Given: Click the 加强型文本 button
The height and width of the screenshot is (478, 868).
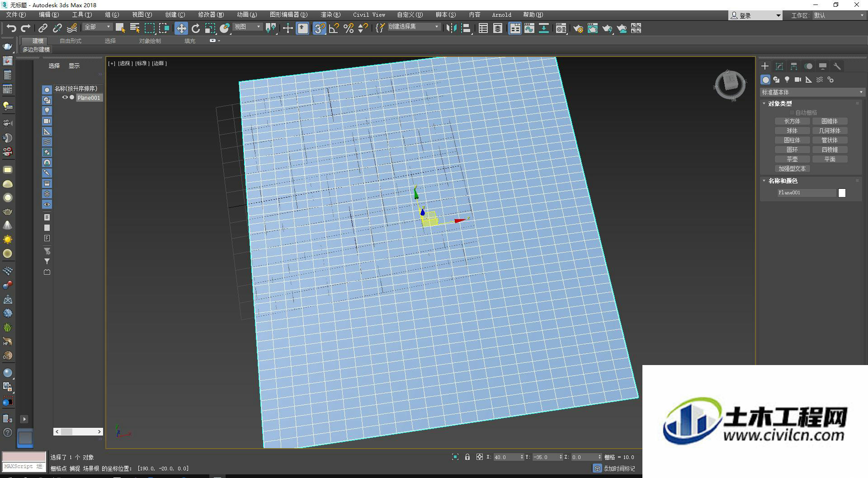Looking at the screenshot, I should tap(792, 169).
